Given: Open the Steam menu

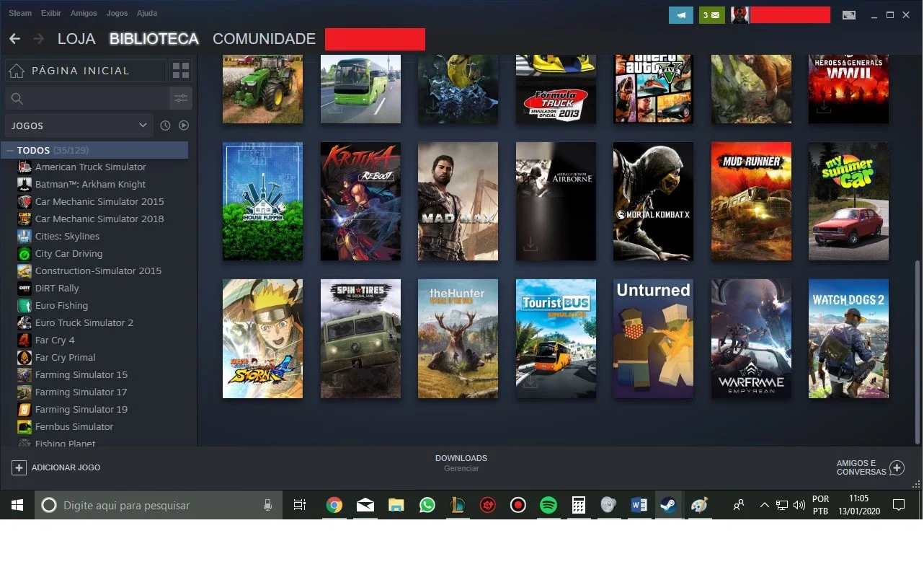Looking at the screenshot, I should [20, 13].
